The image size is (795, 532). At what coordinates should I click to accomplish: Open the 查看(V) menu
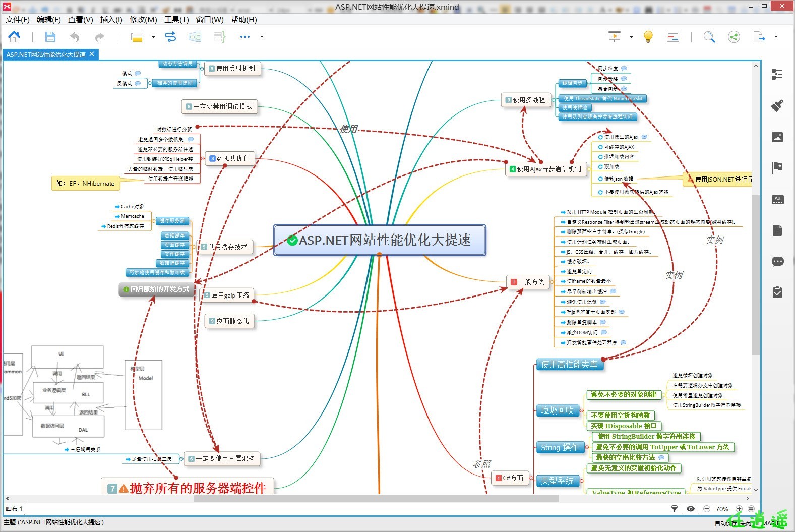coord(80,19)
